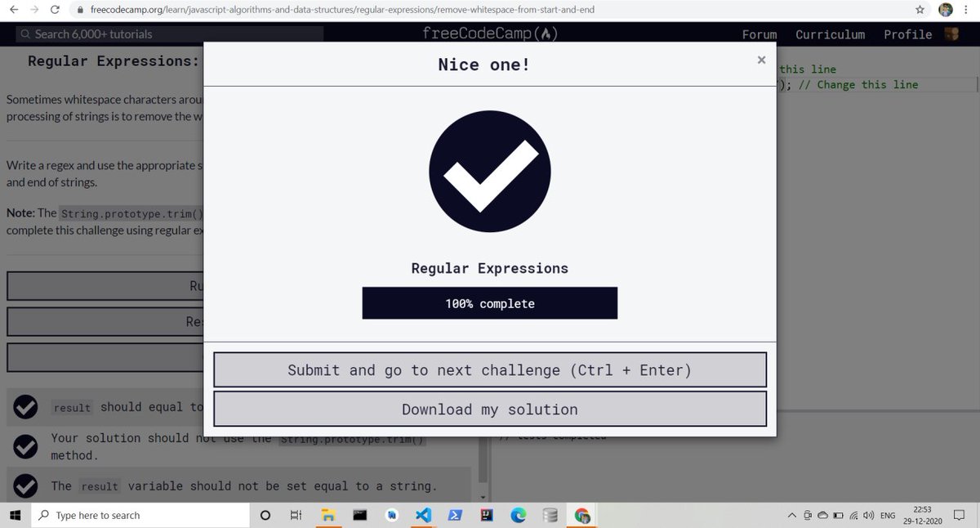Open Visual Studio Code from the taskbar
The width and height of the screenshot is (980, 528).
coord(423,515)
